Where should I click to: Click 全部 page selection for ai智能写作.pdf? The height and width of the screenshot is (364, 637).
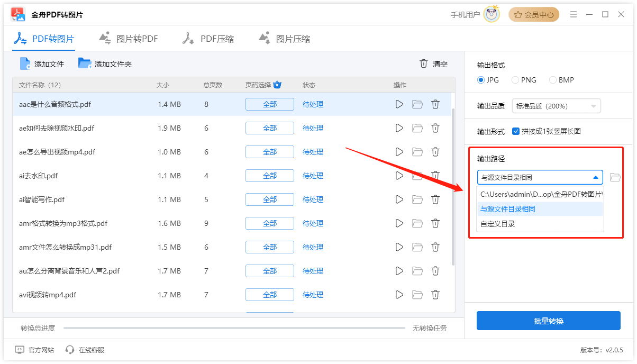click(x=269, y=199)
